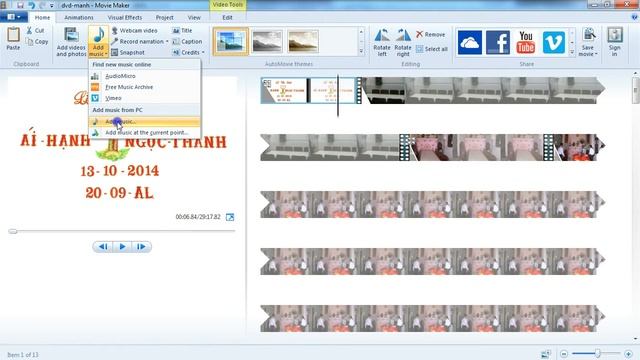
Task: Choose Free Music Archive option
Action: tap(144, 87)
